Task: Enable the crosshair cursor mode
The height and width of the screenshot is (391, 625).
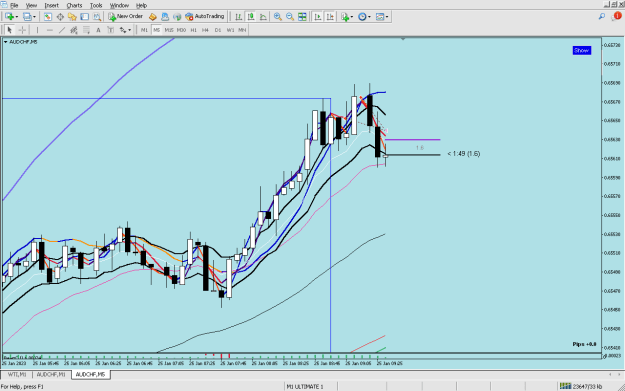Action: click(x=22, y=30)
